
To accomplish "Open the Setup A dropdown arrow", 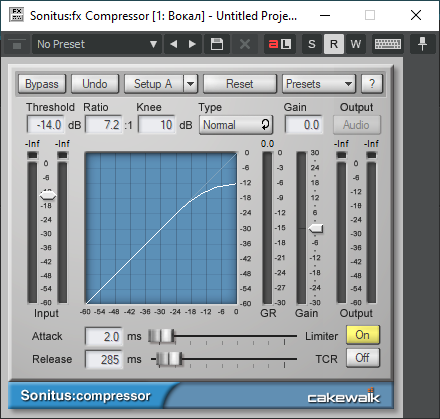I will (x=191, y=84).
